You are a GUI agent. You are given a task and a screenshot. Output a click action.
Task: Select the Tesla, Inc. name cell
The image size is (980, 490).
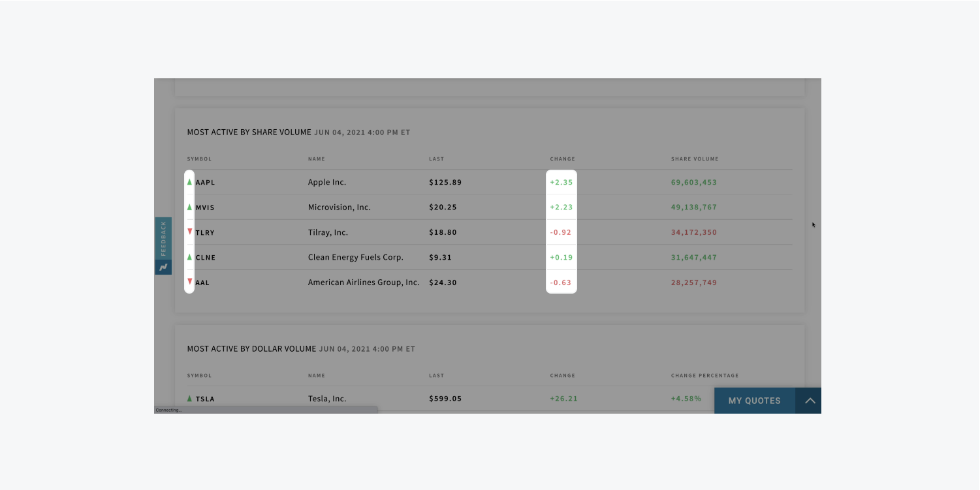(327, 399)
